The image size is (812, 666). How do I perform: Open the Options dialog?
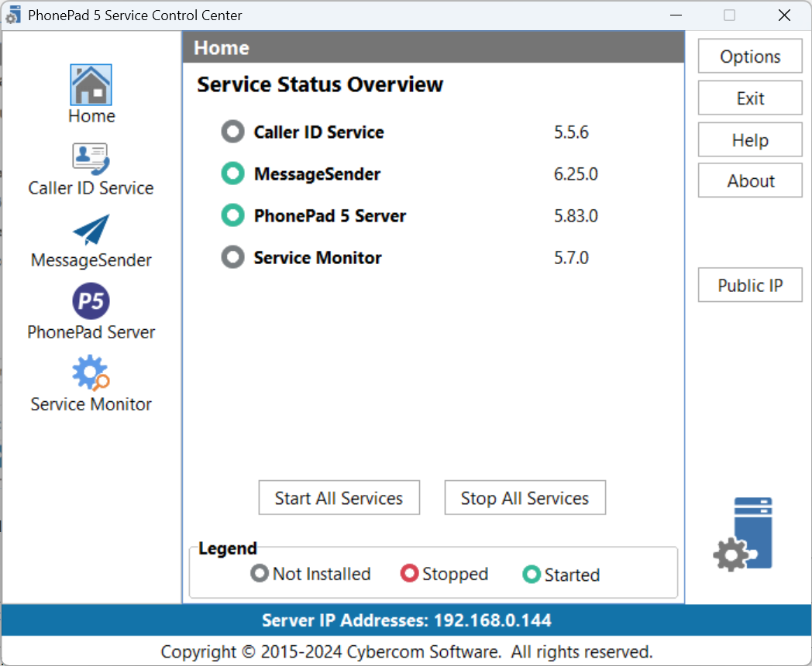click(x=750, y=57)
